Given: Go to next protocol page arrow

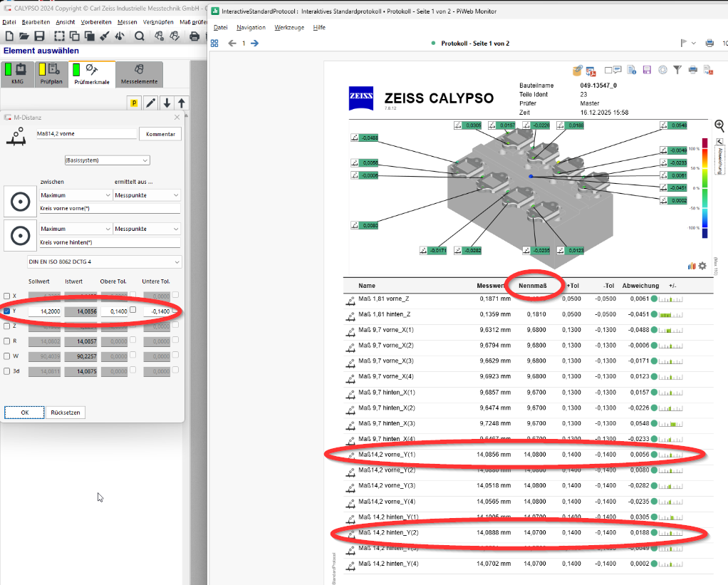Looking at the screenshot, I should 255,43.
